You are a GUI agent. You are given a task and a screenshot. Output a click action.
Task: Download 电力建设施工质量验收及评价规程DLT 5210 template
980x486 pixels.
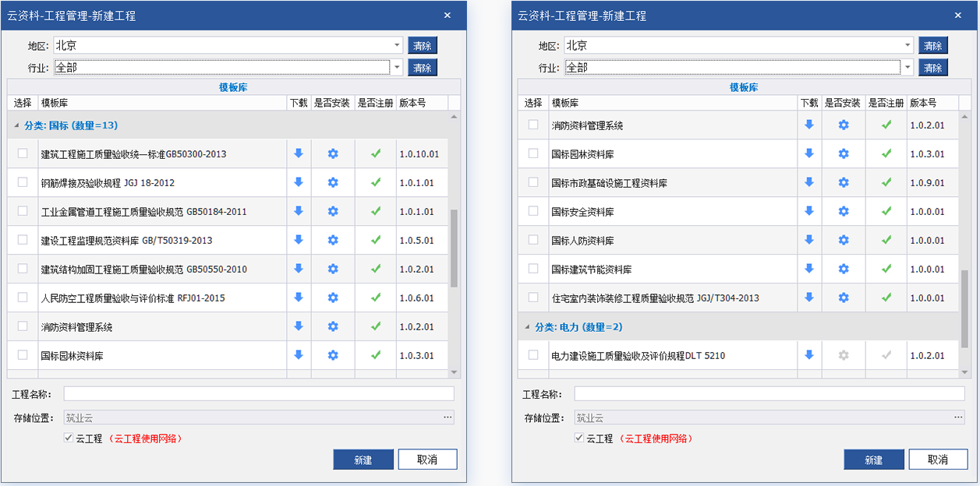(808, 355)
